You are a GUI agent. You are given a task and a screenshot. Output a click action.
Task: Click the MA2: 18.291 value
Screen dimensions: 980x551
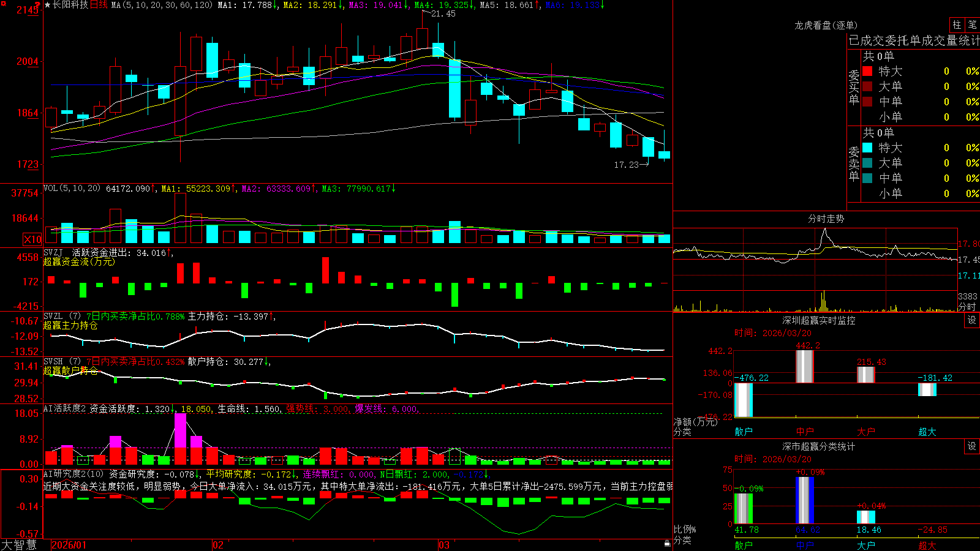pos(311,5)
